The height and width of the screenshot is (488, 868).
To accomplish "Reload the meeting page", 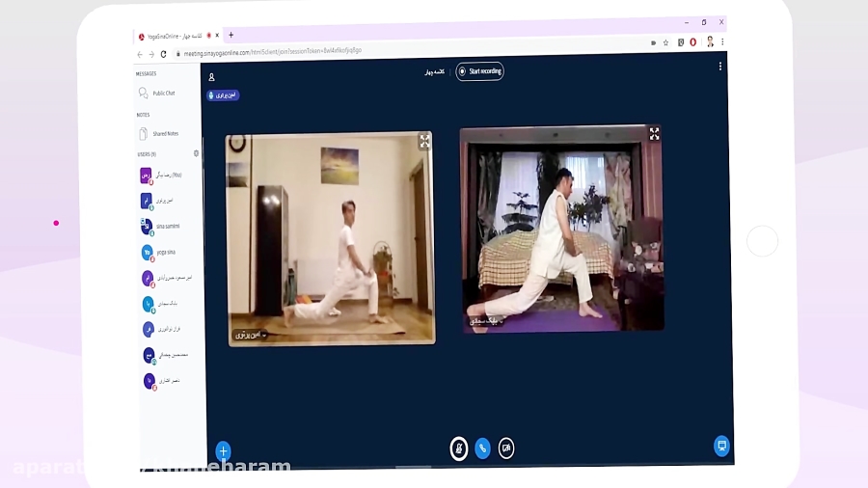I will point(163,54).
